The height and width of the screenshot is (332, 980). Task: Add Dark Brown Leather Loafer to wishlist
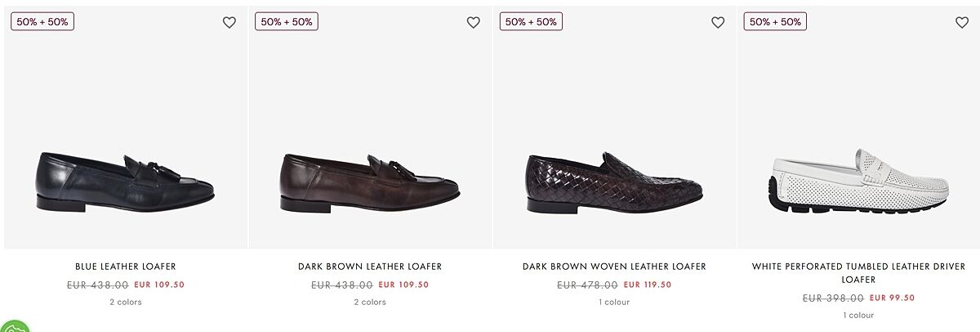[x=474, y=23]
